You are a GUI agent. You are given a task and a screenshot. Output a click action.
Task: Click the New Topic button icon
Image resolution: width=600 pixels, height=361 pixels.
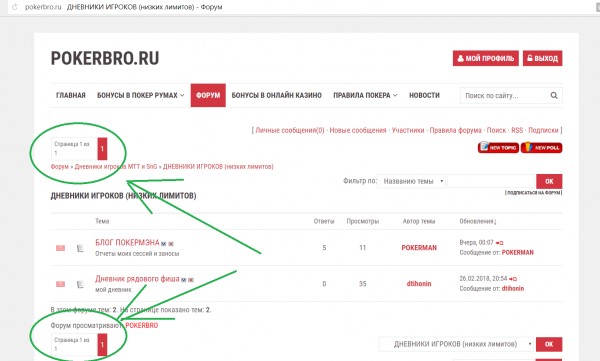498,147
